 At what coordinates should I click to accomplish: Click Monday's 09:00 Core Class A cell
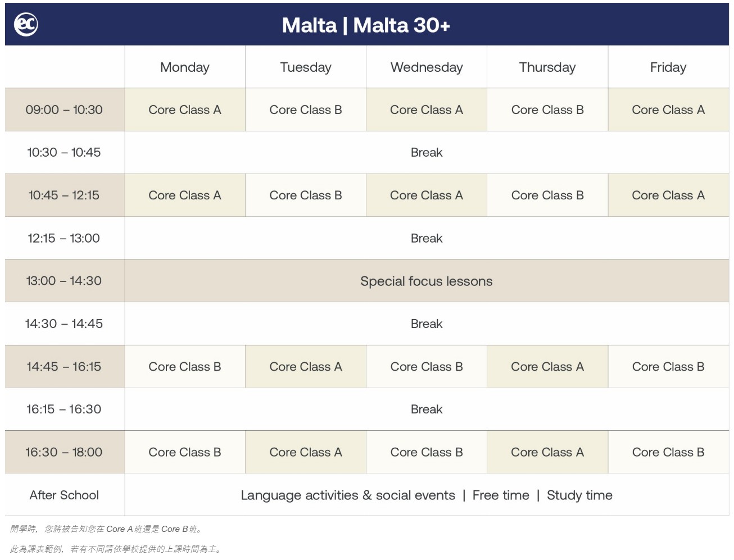(x=184, y=110)
